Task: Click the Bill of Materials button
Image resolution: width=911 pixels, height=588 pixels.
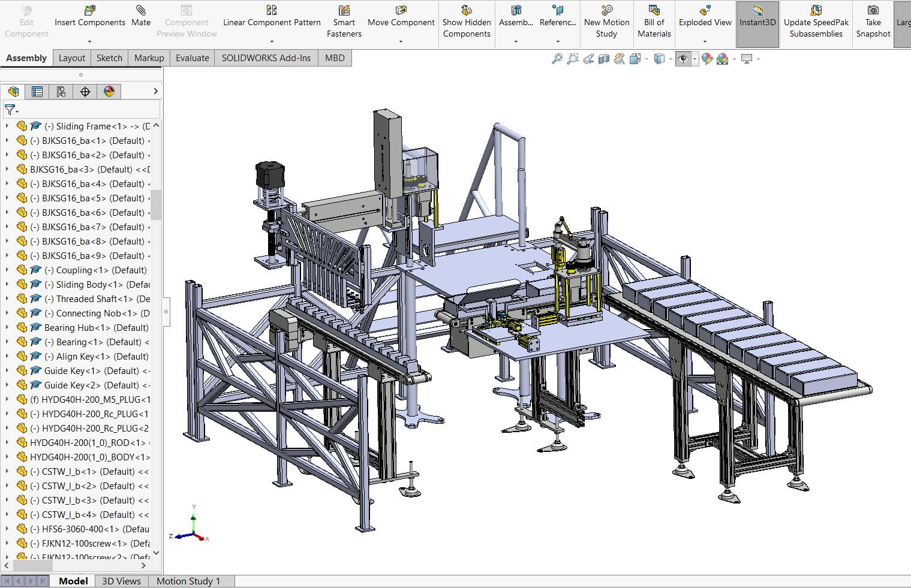Action: coord(654,23)
